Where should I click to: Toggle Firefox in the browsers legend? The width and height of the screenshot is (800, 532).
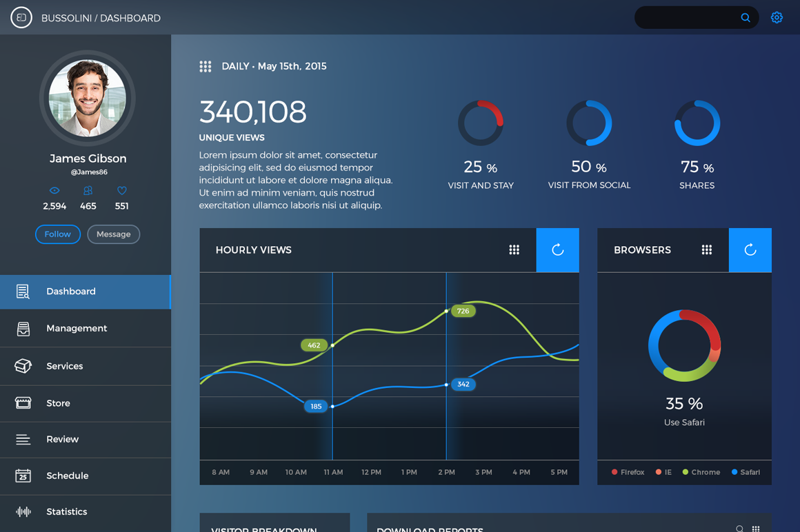(x=628, y=472)
